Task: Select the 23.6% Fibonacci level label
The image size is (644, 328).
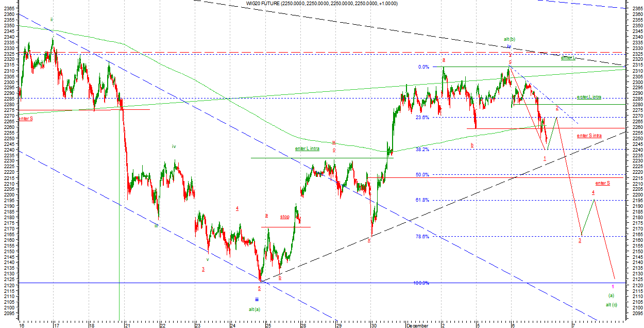Action: click(x=422, y=118)
